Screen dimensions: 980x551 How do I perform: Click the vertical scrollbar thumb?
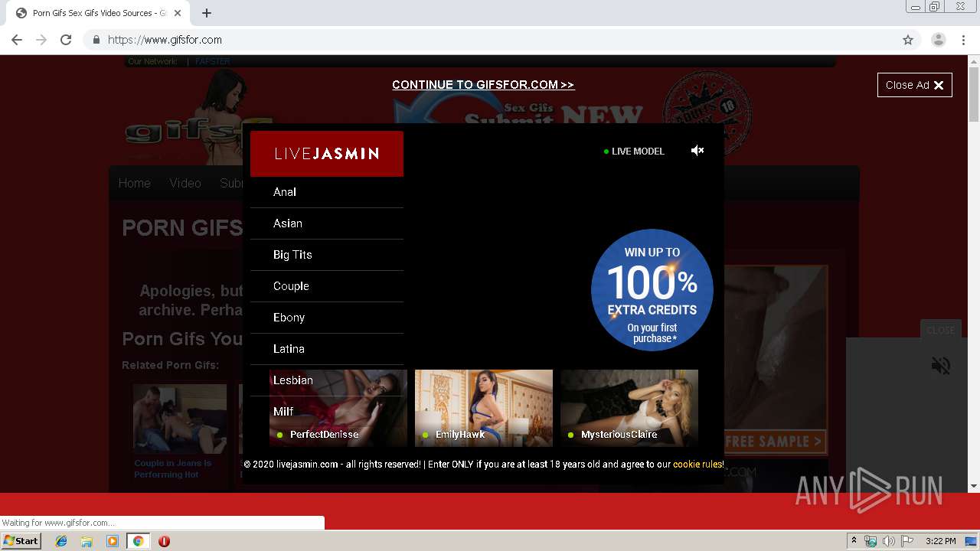click(x=974, y=95)
